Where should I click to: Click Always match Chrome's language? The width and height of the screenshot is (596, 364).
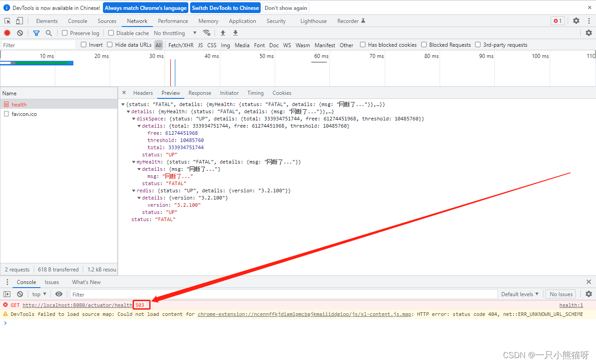[x=146, y=8]
